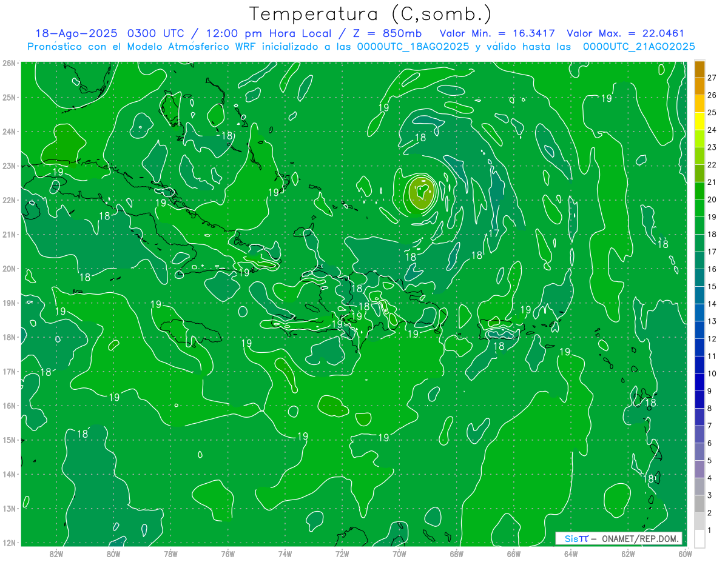Click the '68W' longitude axis label

[456, 554]
